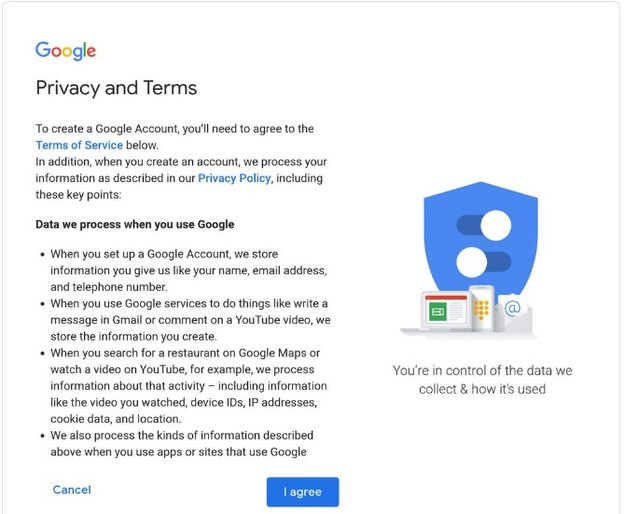Click the Cancel button
The image size is (624, 514).
click(x=71, y=489)
